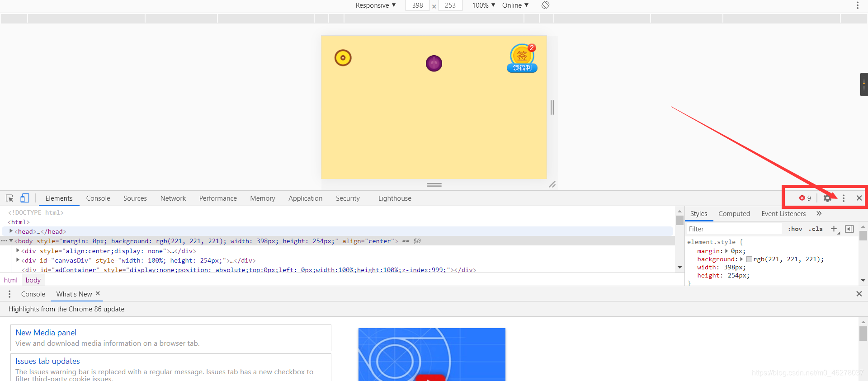Toggle the .cls classes button
The height and width of the screenshot is (381, 868).
816,229
